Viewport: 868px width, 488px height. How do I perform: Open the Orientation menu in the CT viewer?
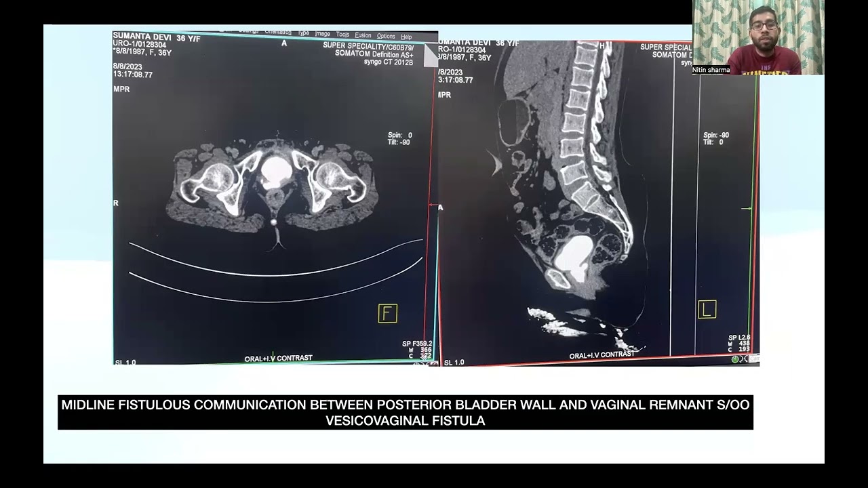[x=278, y=32]
